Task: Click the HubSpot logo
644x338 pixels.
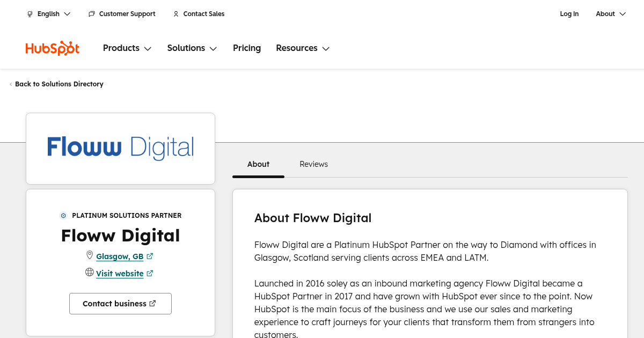Action: (x=53, y=48)
